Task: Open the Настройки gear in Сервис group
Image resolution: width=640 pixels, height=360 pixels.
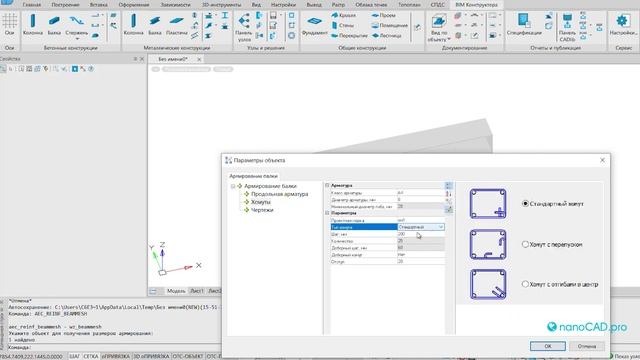Action: point(623,24)
